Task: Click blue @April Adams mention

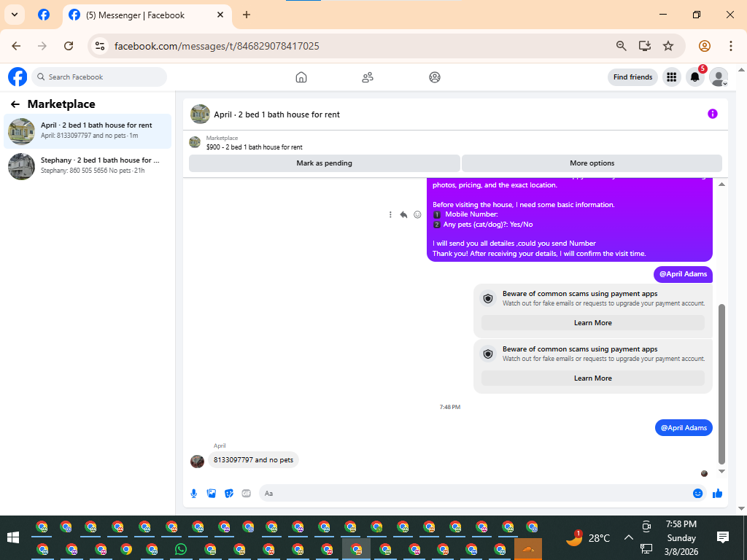Action: click(x=684, y=427)
